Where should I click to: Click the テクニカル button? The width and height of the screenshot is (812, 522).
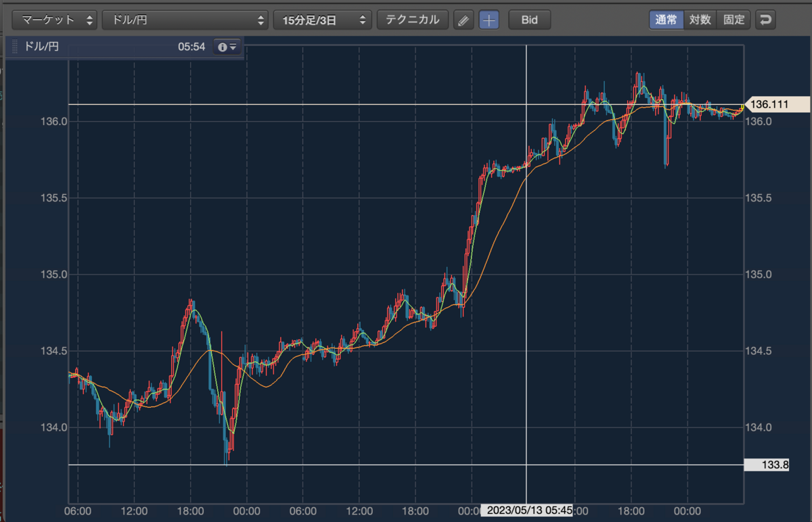click(x=412, y=20)
